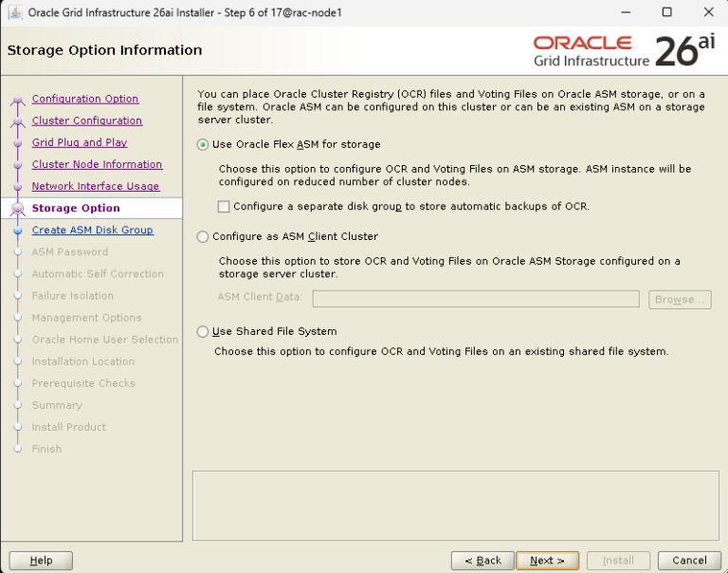This screenshot has height=573, width=728.
Task: Click the Java installer icon in title bar
Action: pos(14,12)
